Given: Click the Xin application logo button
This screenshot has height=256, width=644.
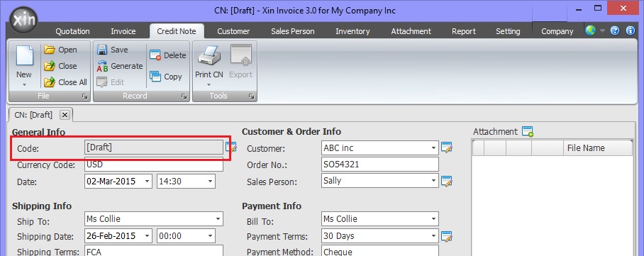Looking at the screenshot, I should point(23,20).
